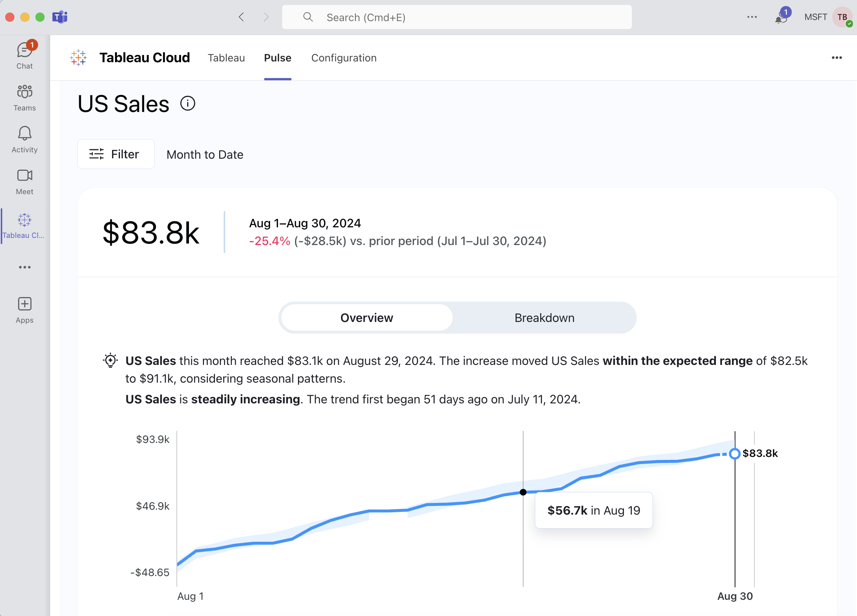Click the $46.9k y-axis label
This screenshot has height=616, width=857.
click(153, 506)
